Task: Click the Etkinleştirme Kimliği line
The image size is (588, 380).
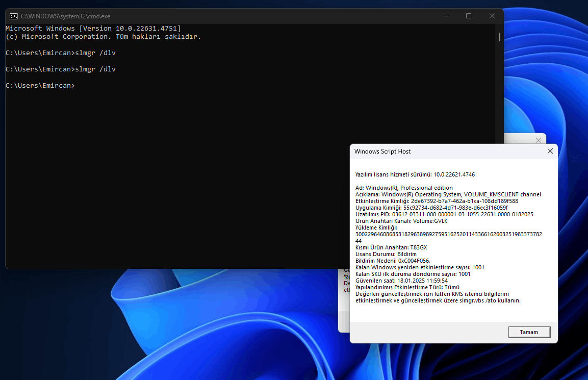Action: [x=437, y=201]
